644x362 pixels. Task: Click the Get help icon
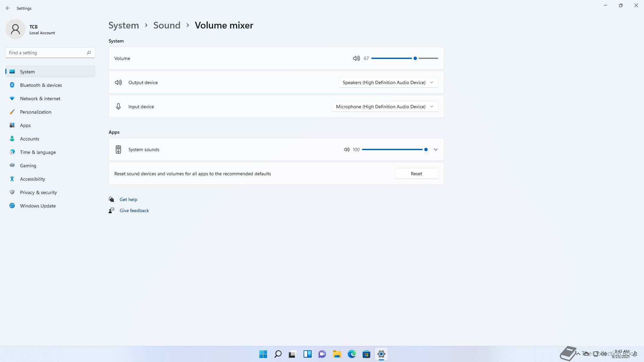[111, 199]
